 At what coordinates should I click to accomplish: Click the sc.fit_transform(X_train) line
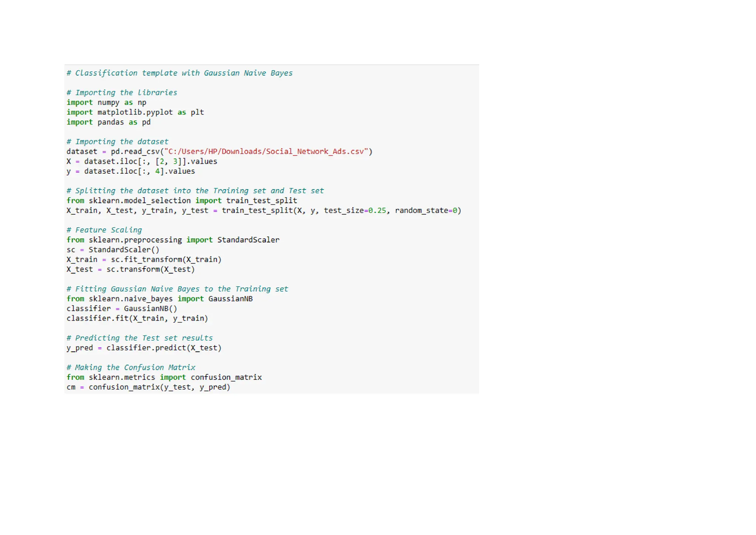[x=144, y=260]
